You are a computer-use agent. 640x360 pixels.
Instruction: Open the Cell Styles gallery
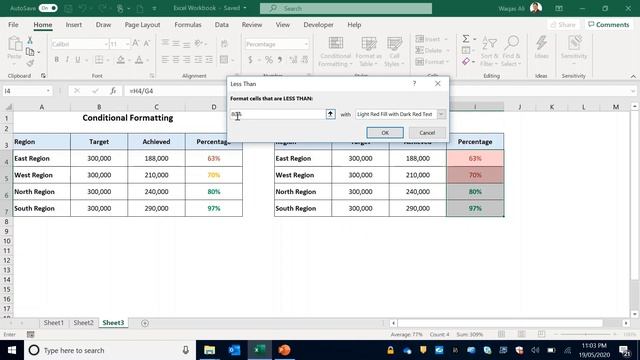tap(394, 51)
